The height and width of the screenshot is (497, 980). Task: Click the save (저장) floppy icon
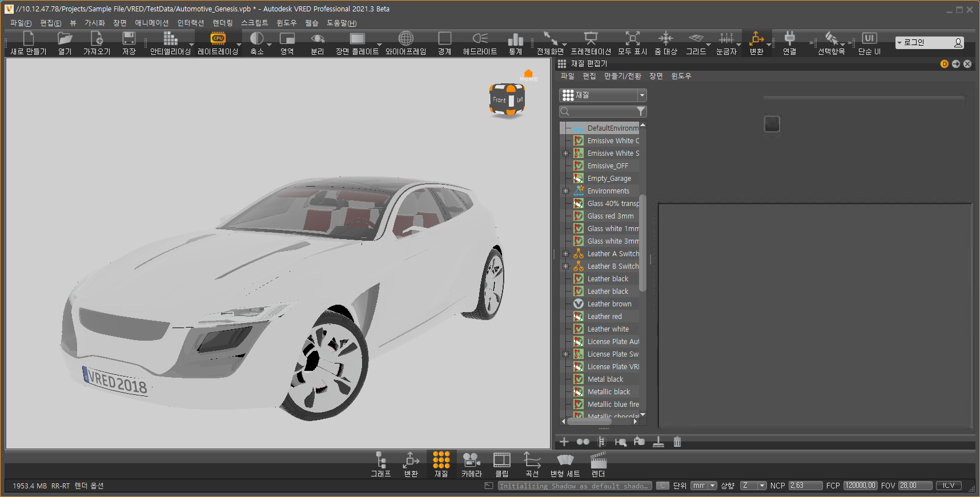129,39
